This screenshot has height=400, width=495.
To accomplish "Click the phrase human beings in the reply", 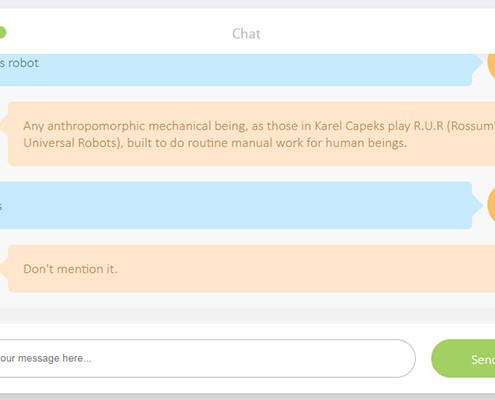I will [x=366, y=143].
